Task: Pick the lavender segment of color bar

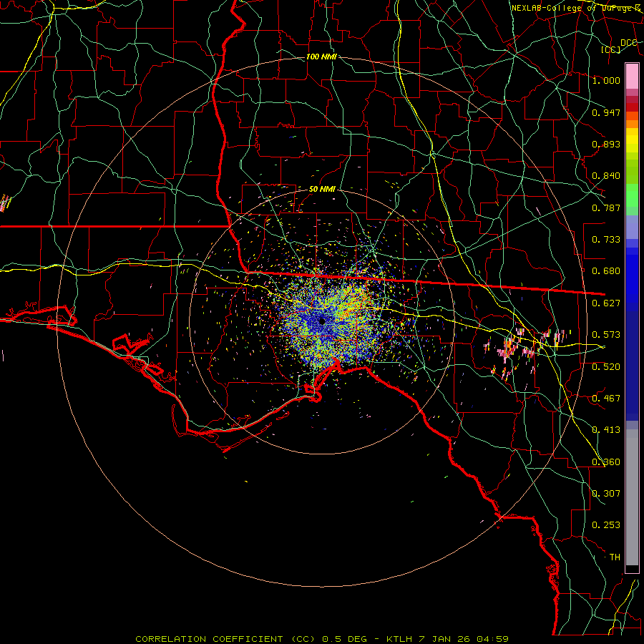Action: (632, 227)
